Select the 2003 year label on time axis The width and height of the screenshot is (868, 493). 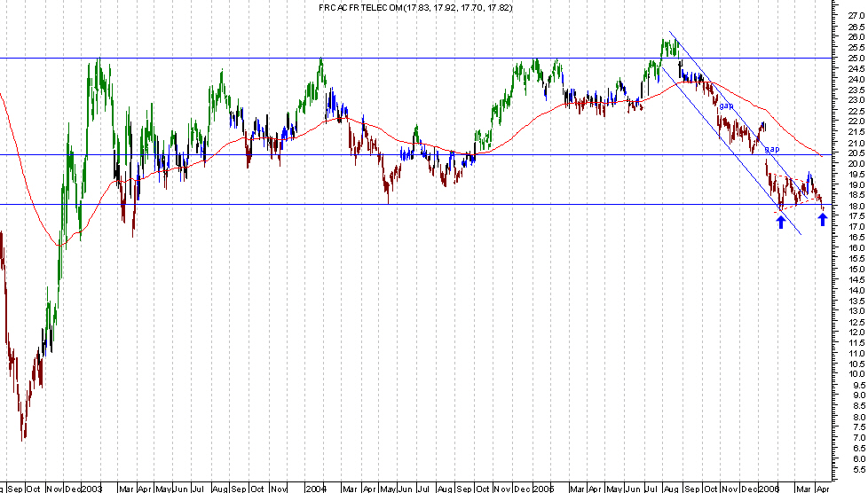pyautogui.click(x=92, y=489)
